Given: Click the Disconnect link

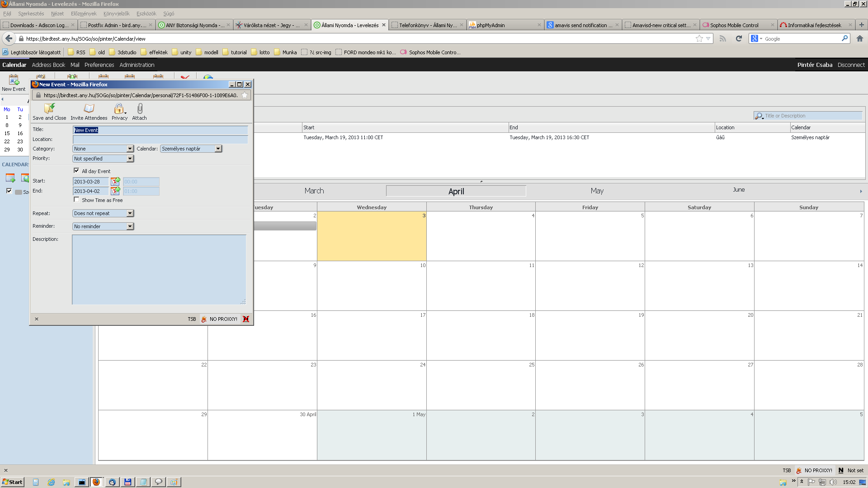Looking at the screenshot, I should pos(851,65).
